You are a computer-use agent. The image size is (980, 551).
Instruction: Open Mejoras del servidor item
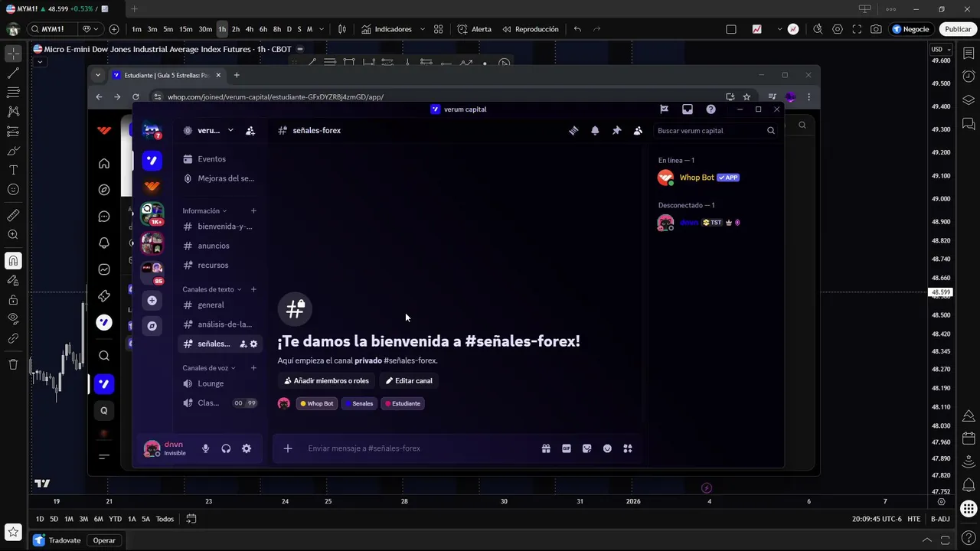(219, 178)
